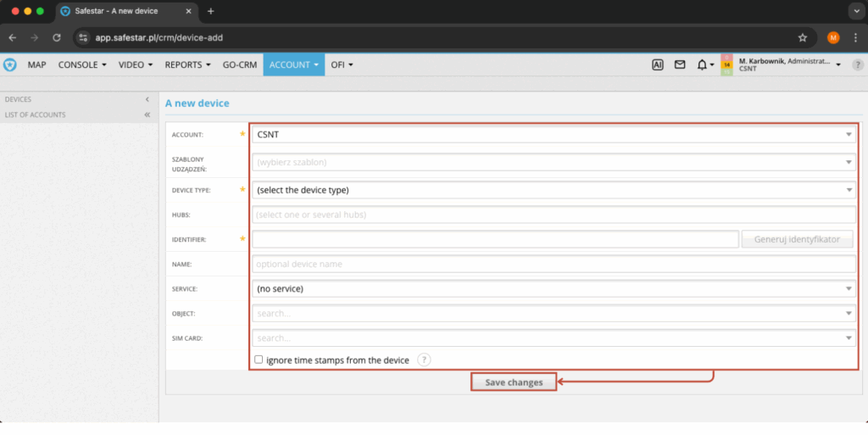
Task: Collapse the List of Accounts panel
Action: 147,114
